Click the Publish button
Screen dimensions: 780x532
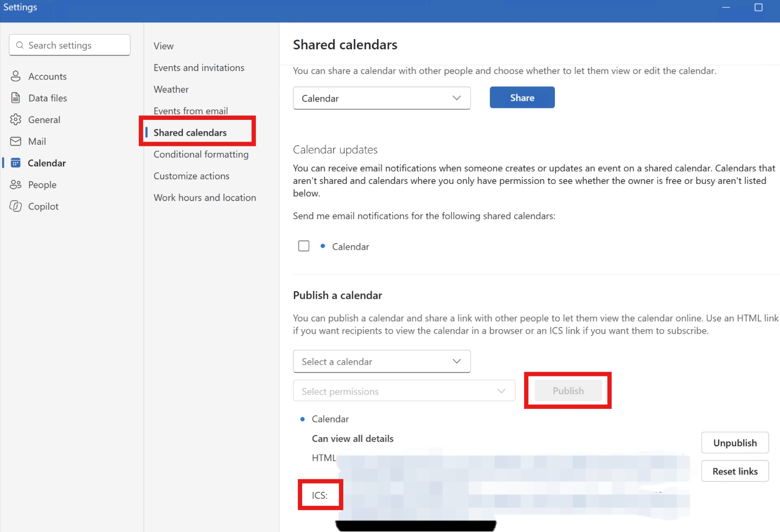coord(568,391)
